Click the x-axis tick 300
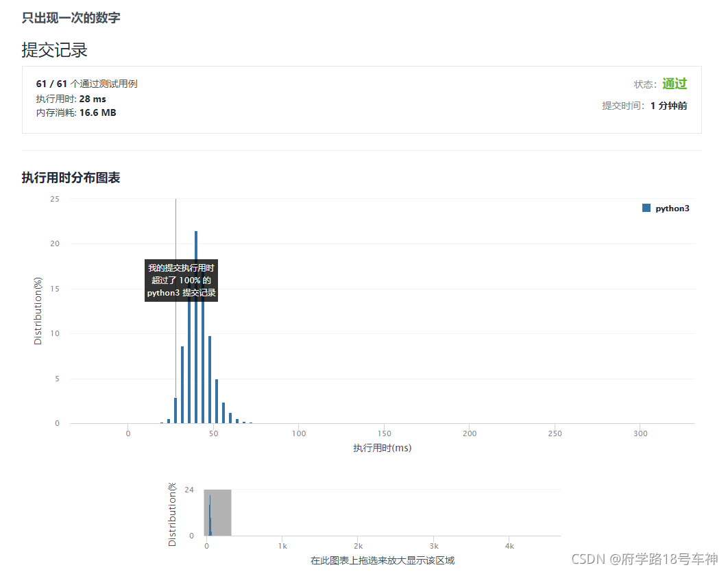 click(640, 433)
